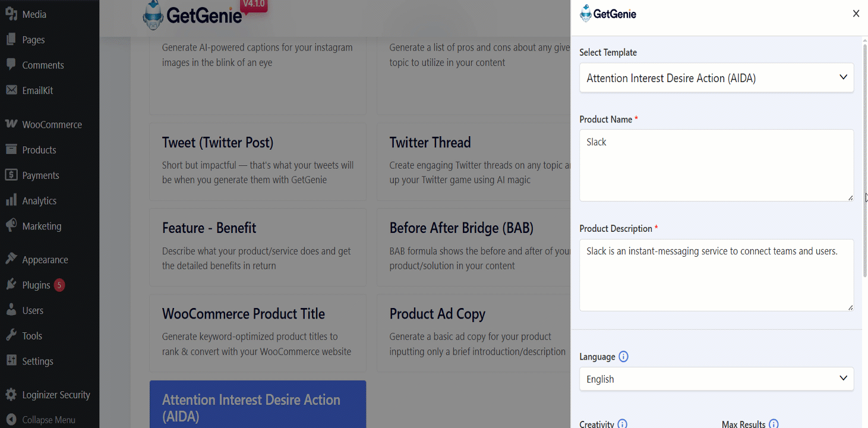Open the Select Template dropdown
The image size is (868, 428).
click(717, 78)
